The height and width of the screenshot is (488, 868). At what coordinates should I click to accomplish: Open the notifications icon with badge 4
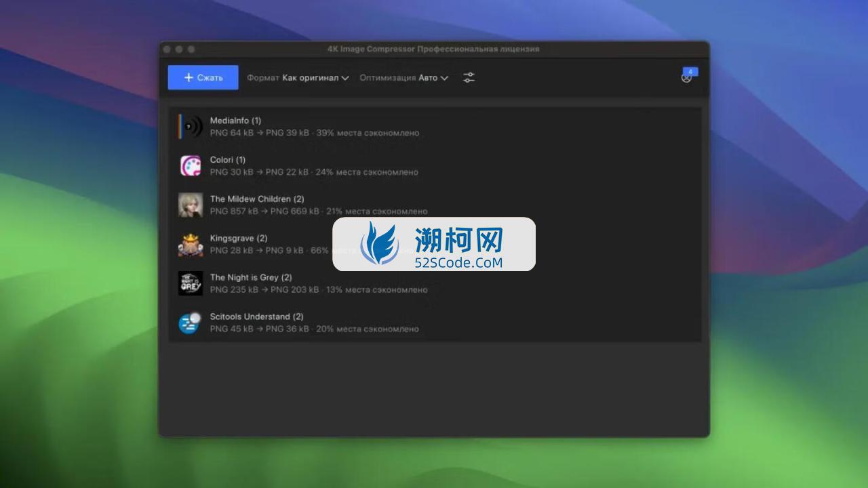coord(688,76)
